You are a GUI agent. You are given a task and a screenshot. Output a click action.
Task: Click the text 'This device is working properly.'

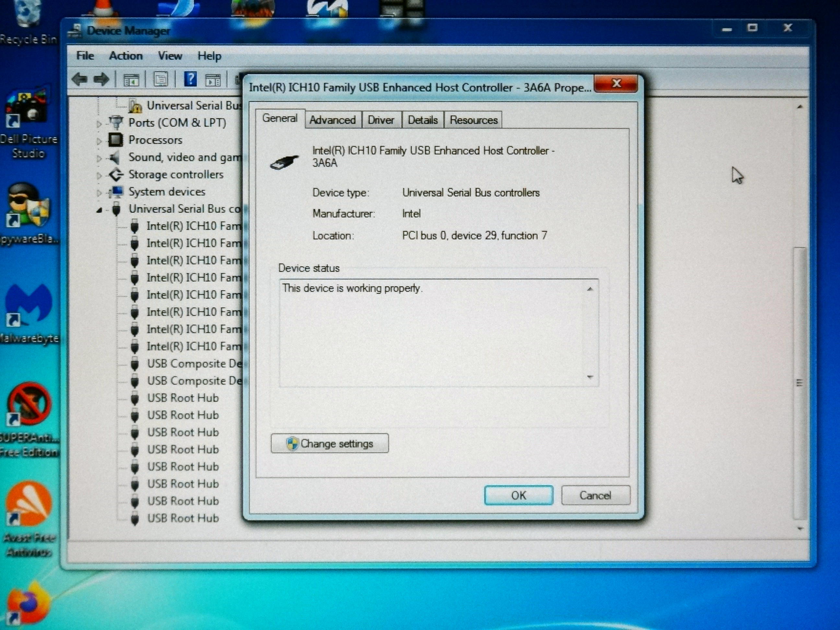[352, 288]
